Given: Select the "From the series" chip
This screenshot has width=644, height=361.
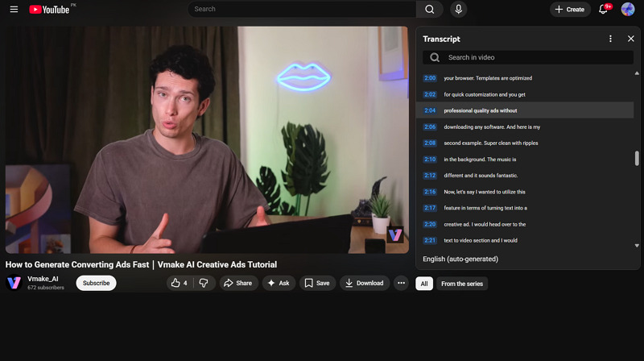Looking at the screenshot, I should pyautogui.click(x=462, y=284).
